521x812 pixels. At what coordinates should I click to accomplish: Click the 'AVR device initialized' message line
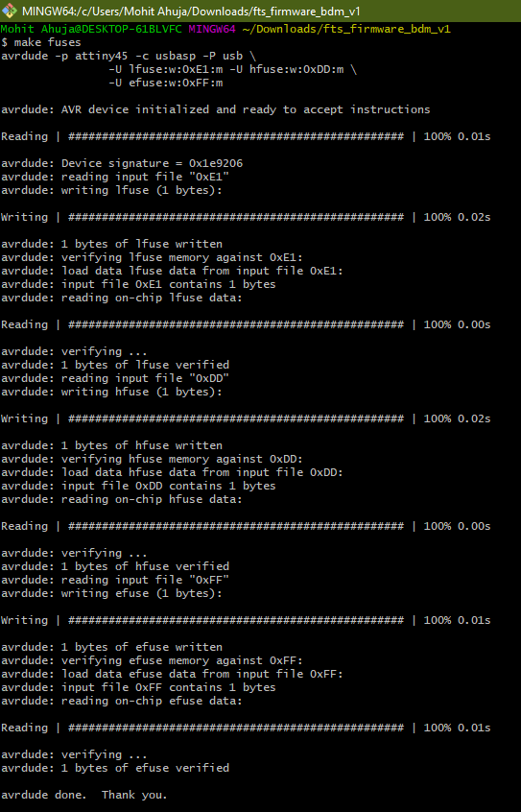click(216, 109)
